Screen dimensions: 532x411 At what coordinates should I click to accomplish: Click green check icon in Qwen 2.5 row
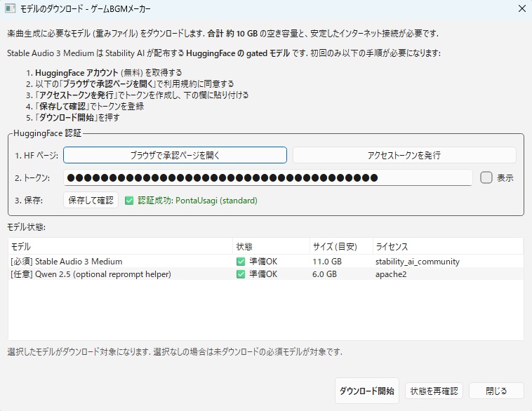(x=241, y=274)
